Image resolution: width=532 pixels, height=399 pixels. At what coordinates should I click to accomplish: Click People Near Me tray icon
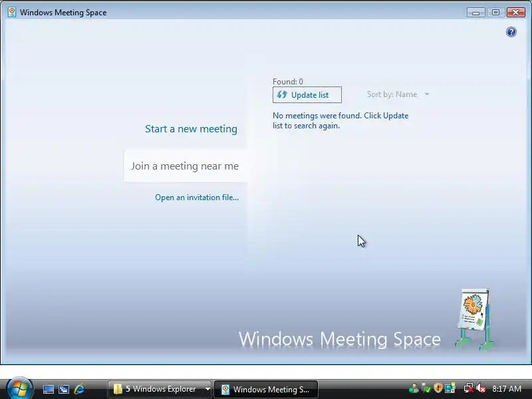(x=414, y=388)
